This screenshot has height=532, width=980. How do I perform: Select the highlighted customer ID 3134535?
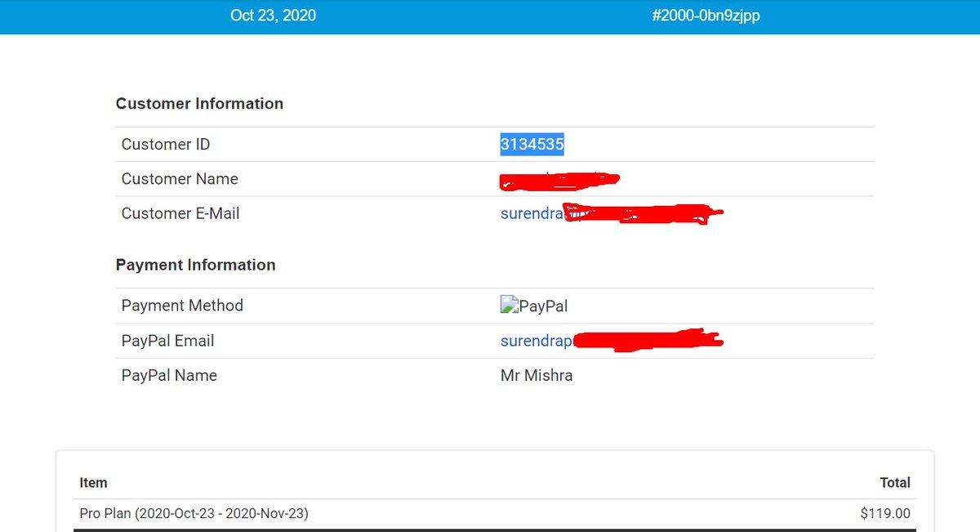[x=532, y=145]
